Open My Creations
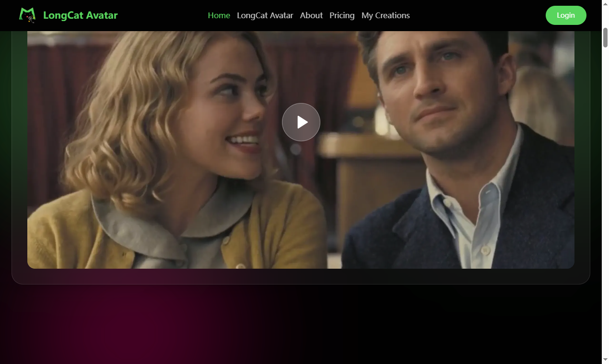The width and height of the screenshot is (609, 364). 386,15
